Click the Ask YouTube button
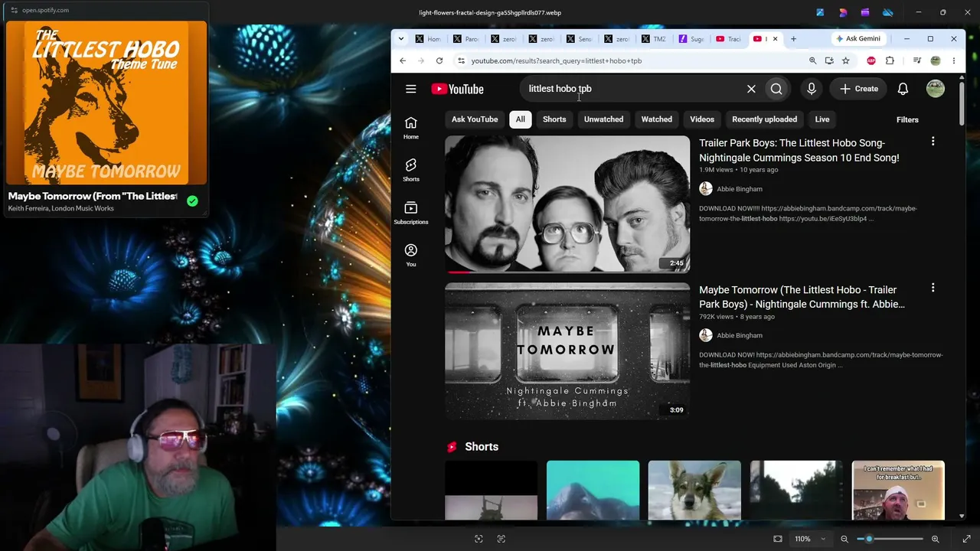Image resolution: width=980 pixels, height=551 pixels. (x=475, y=119)
